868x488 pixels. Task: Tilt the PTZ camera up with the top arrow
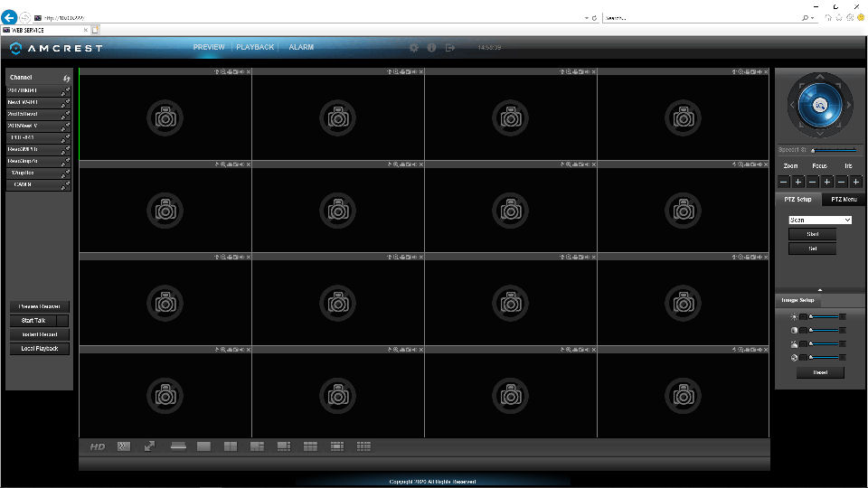point(820,76)
